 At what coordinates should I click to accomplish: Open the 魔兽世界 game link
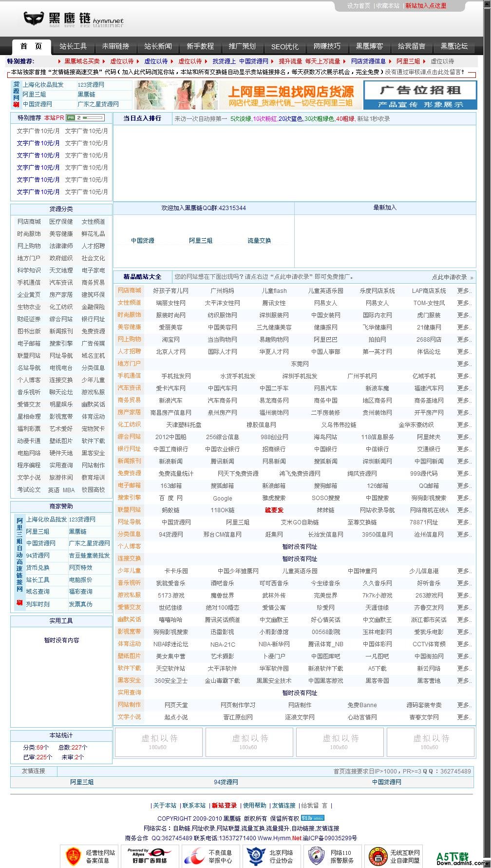pyautogui.click(x=222, y=596)
